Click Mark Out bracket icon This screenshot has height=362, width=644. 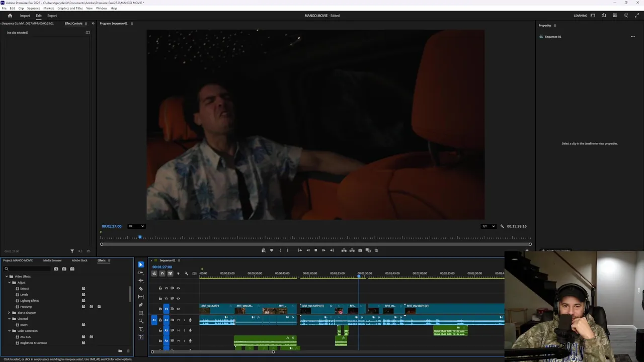[x=287, y=250]
